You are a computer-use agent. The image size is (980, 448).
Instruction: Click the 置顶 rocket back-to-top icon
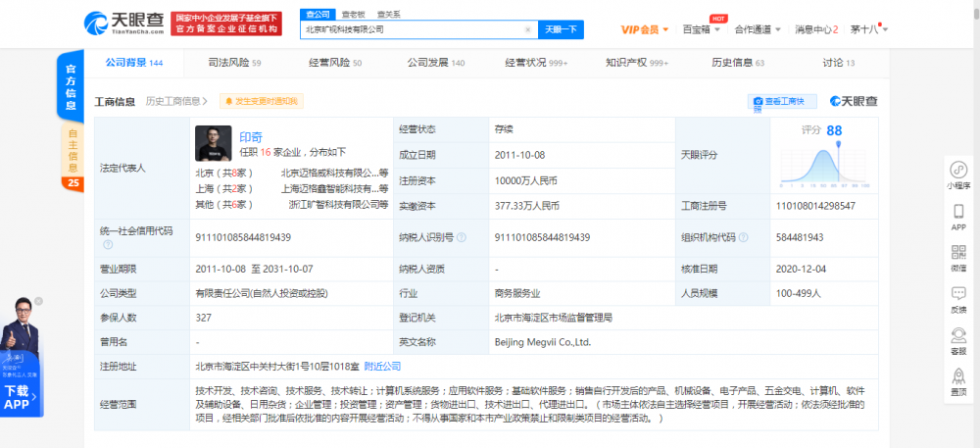click(x=958, y=377)
